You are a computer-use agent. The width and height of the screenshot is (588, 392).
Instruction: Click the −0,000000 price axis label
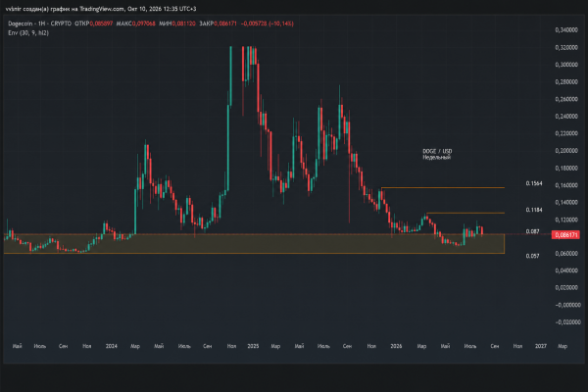pos(567,305)
